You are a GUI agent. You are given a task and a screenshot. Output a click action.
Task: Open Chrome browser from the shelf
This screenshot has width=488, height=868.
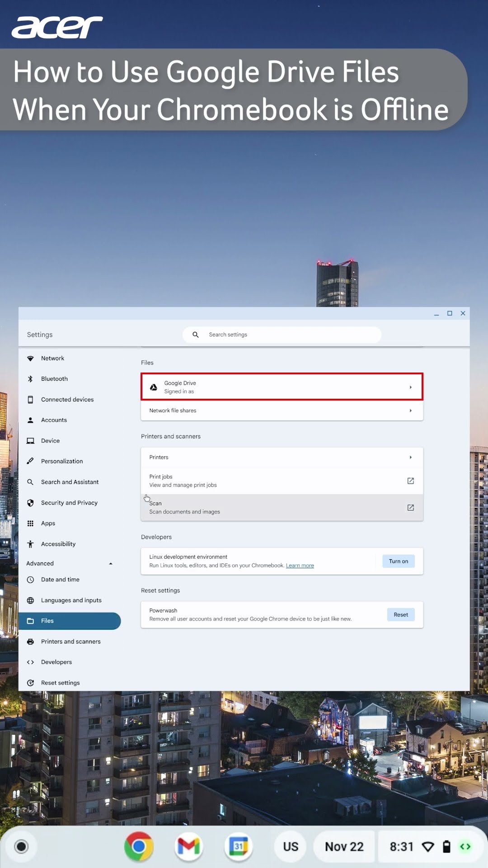pos(139,846)
